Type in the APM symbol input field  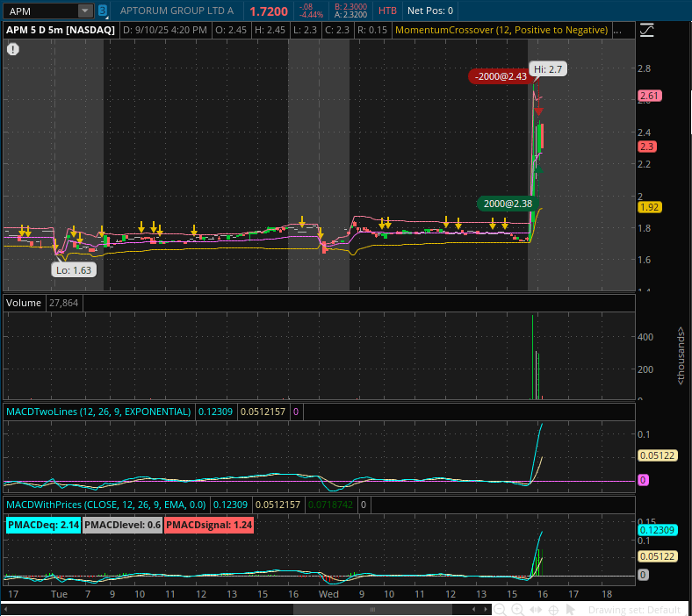tap(40, 11)
